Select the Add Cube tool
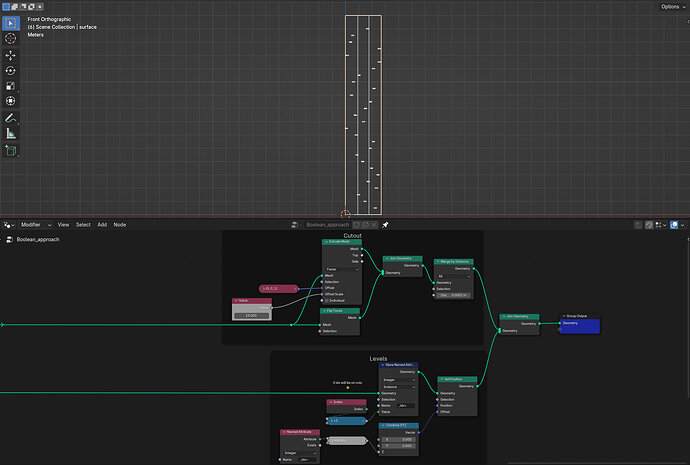Screen dimensions: 690x465 11,150
